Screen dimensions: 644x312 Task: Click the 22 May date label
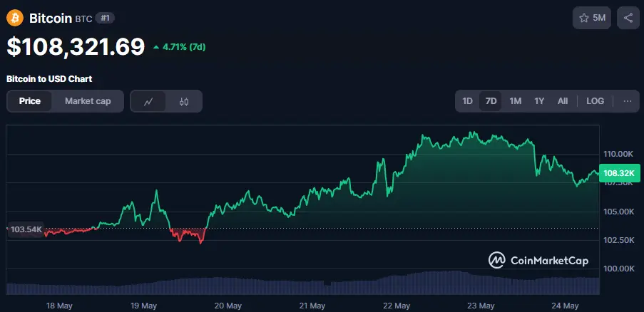point(397,306)
